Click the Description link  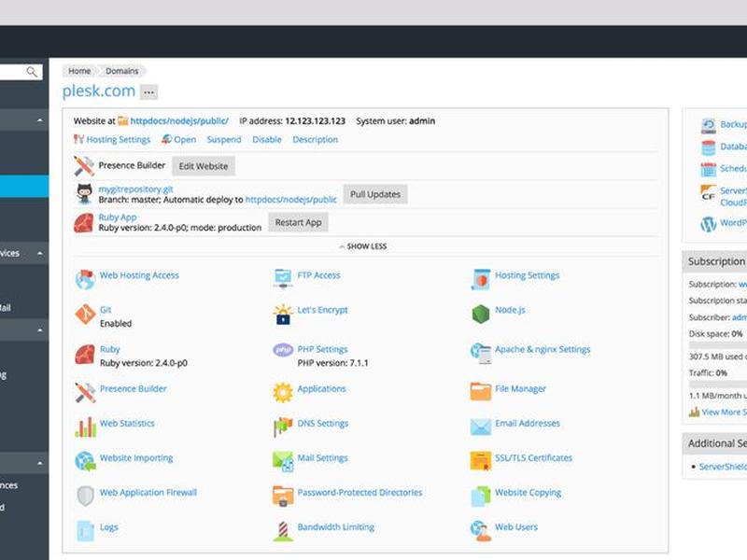316,139
